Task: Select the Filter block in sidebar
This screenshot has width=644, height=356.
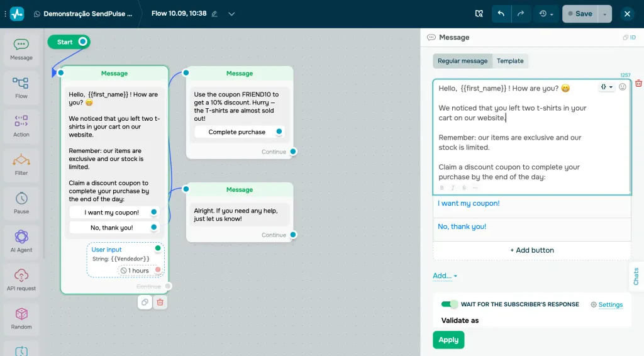Action: pyautogui.click(x=21, y=165)
